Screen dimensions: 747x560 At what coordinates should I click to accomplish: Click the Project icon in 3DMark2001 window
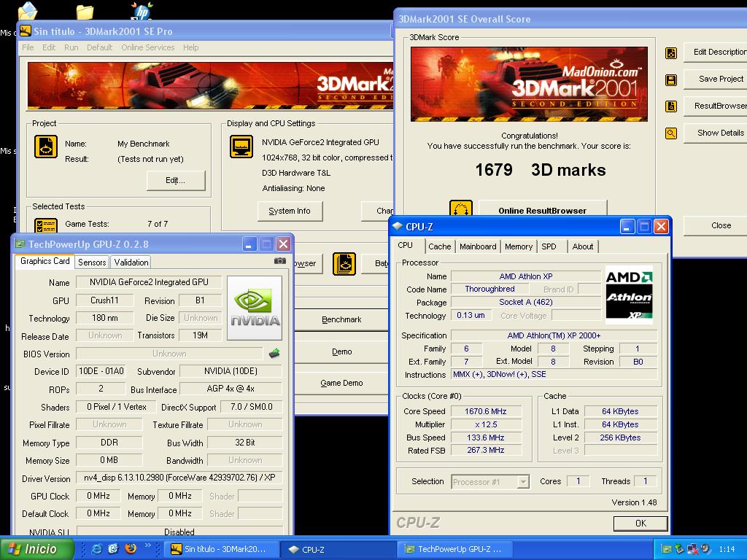(46, 147)
